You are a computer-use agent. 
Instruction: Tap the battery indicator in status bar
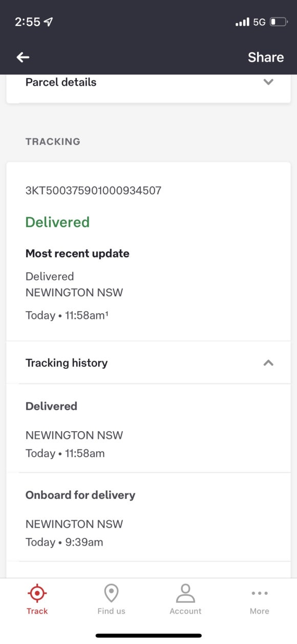(x=279, y=22)
